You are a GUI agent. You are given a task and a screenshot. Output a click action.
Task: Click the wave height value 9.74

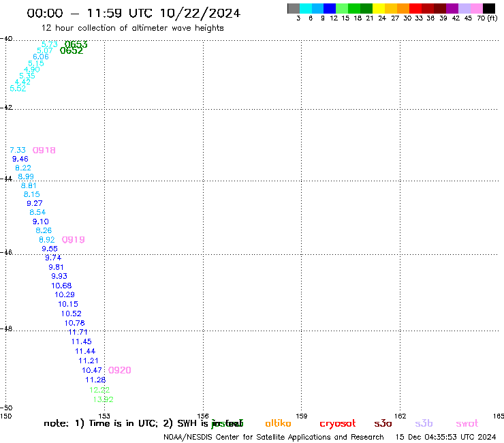pos(53,258)
